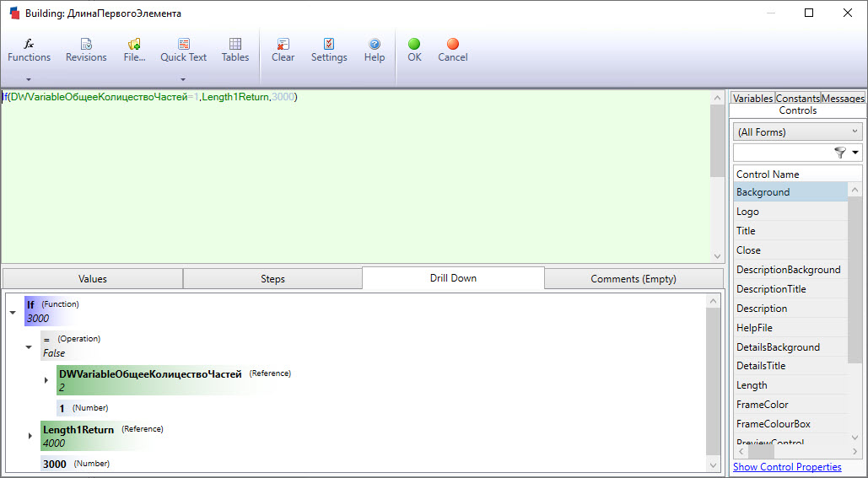Viewport: 868px width, 478px height.
Task: Switch to the Variables tab
Action: point(752,98)
